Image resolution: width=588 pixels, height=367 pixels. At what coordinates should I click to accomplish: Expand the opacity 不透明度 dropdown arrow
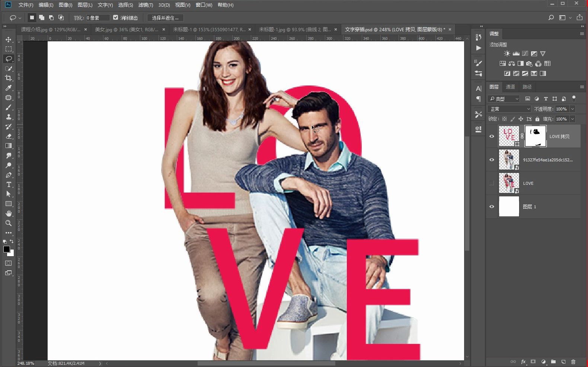(x=572, y=109)
